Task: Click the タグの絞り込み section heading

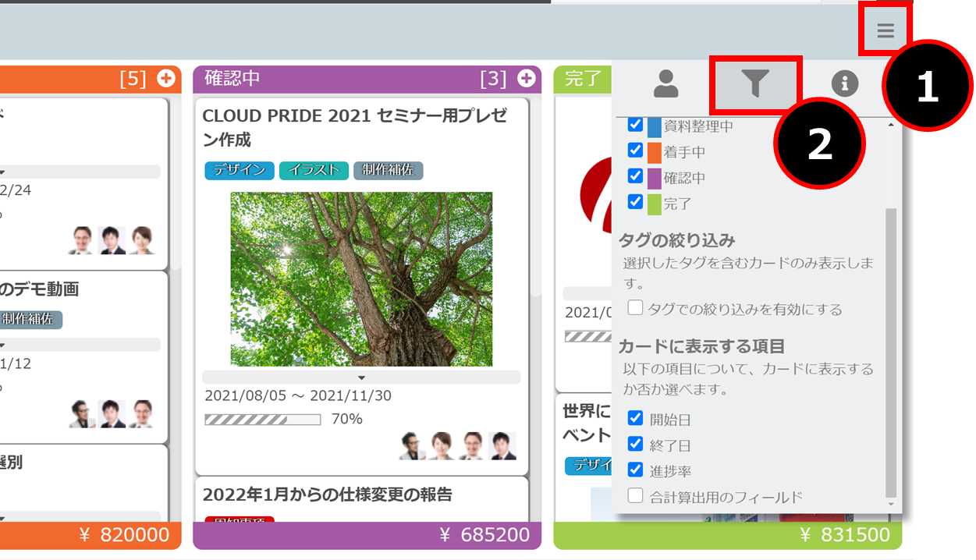Action: point(677,239)
